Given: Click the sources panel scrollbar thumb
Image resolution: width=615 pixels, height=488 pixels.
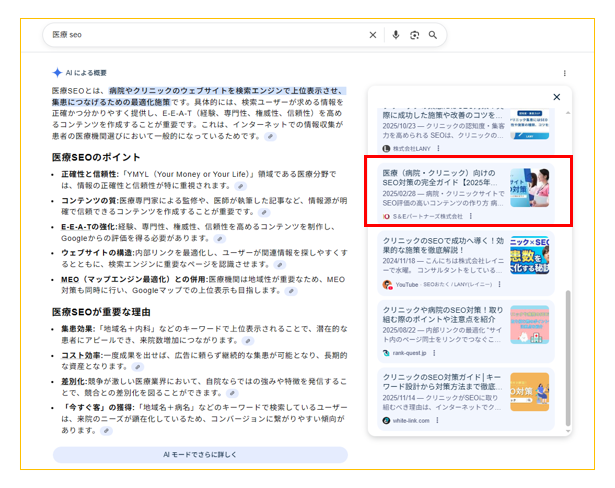Looking at the screenshot, I should [568, 358].
